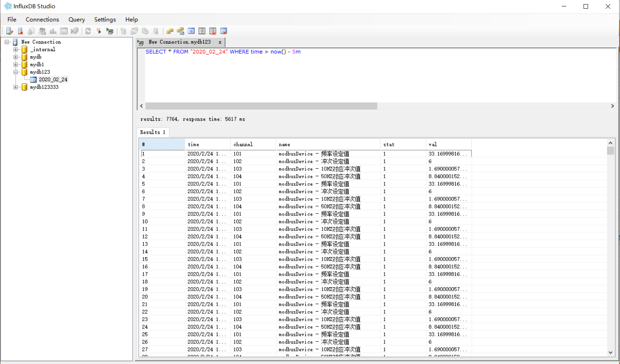The image size is (620, 364).
Task: Switch to the Results 1 tab
Action: click(153, 132)
